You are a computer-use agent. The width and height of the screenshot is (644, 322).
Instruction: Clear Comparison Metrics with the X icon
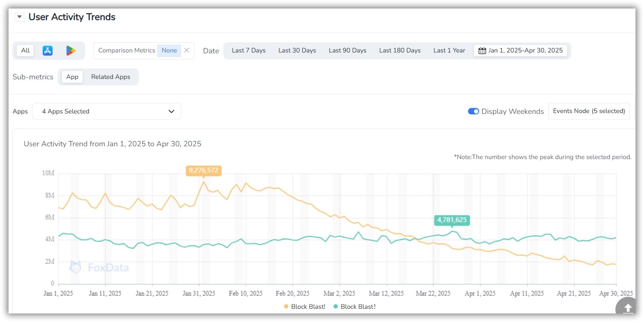point(187,50)
